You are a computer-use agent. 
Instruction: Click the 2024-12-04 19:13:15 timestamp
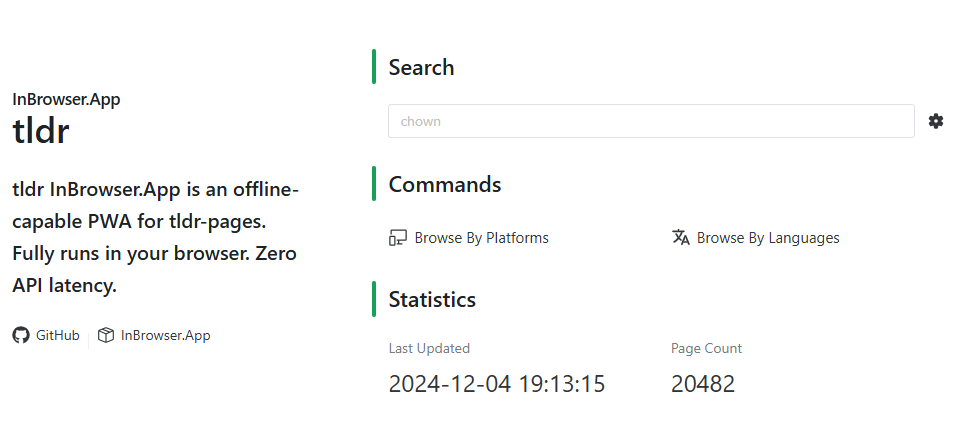[497, 384]
